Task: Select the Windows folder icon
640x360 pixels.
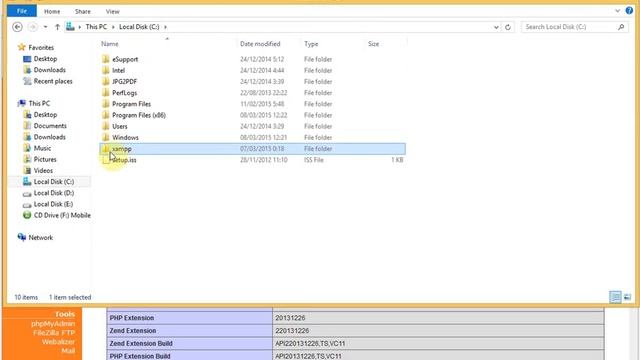Action: click(106, 137)
